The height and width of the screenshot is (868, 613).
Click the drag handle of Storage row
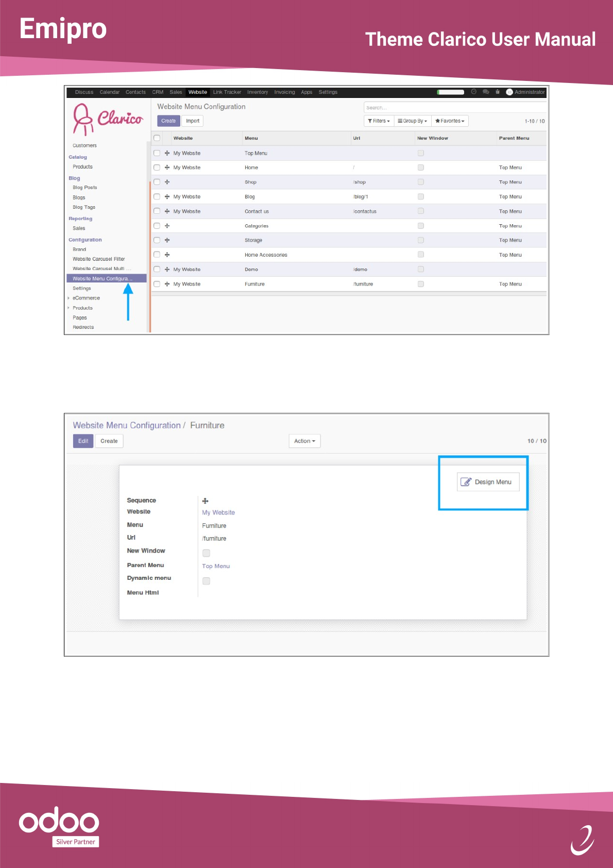(167, 240)
